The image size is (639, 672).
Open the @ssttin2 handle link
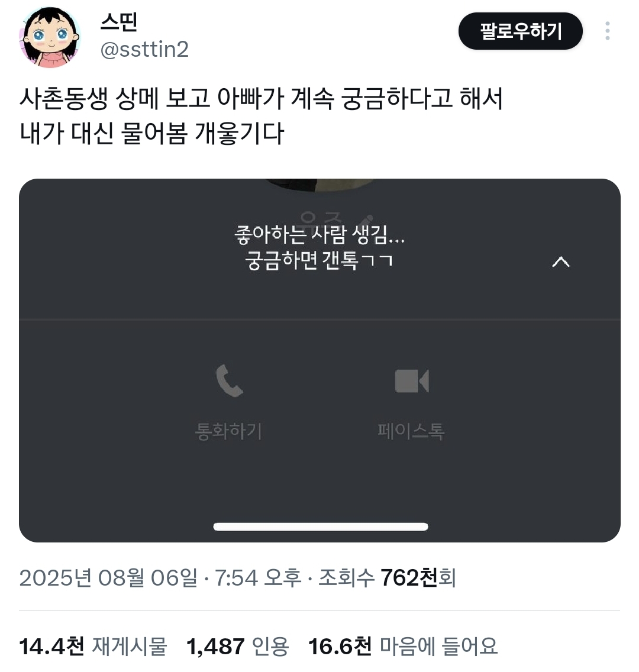click(x=144, y=50)
